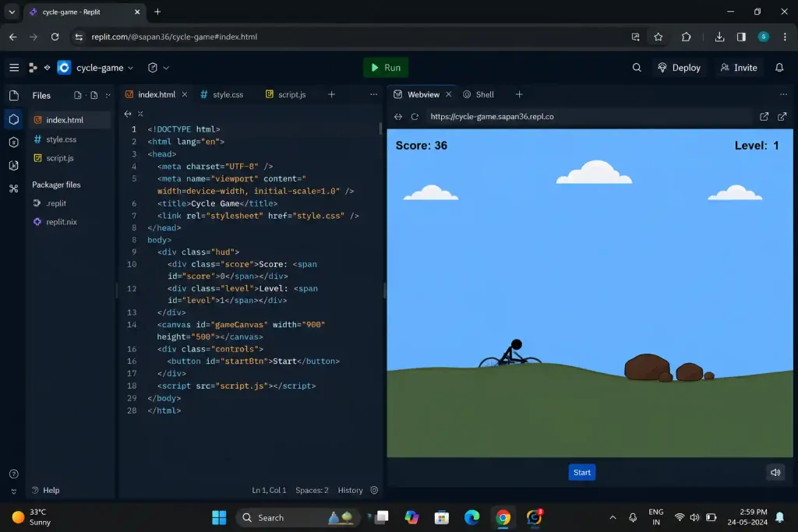Change the Spaces: 2 indentation setting
The image size is (798, 532).
pyautogui.click(x=312, y=490)
